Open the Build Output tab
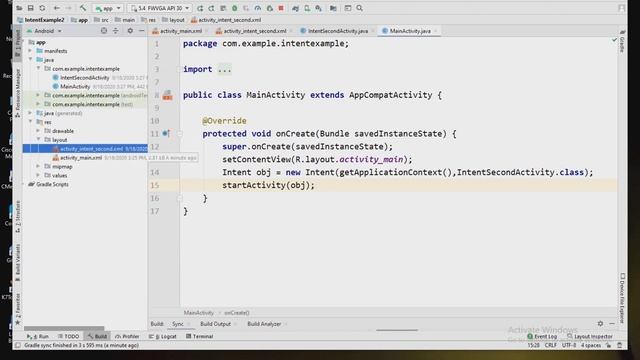640x360 pixels. (x=216, y=324)
